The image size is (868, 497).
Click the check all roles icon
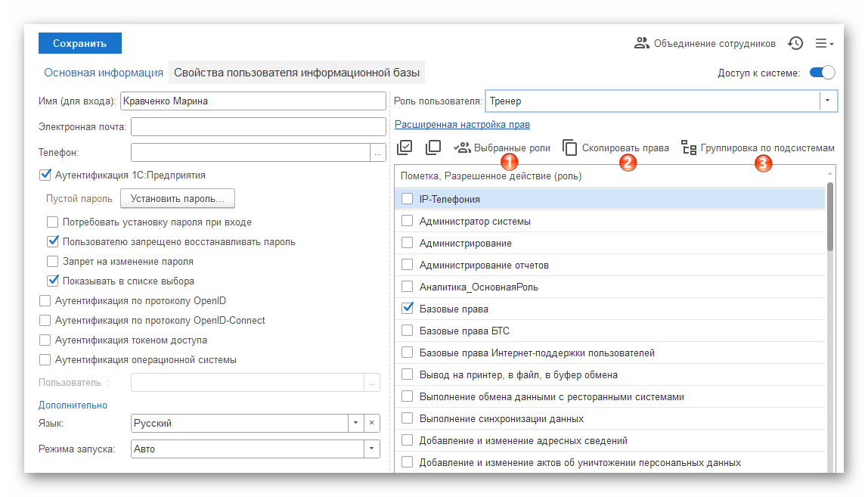(x=405, y=148)
